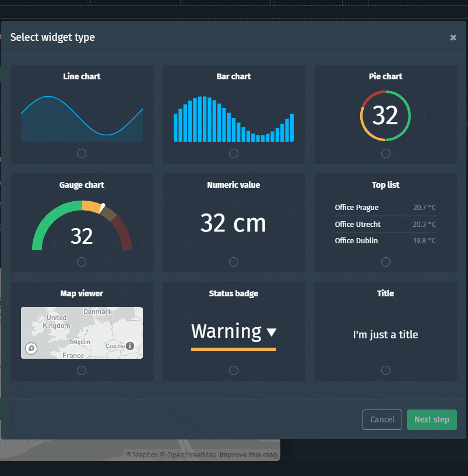The width and height of the screenshot is (468, 476).
Task: Choose the Top list radio option
Action: click(x=386, y=262)
